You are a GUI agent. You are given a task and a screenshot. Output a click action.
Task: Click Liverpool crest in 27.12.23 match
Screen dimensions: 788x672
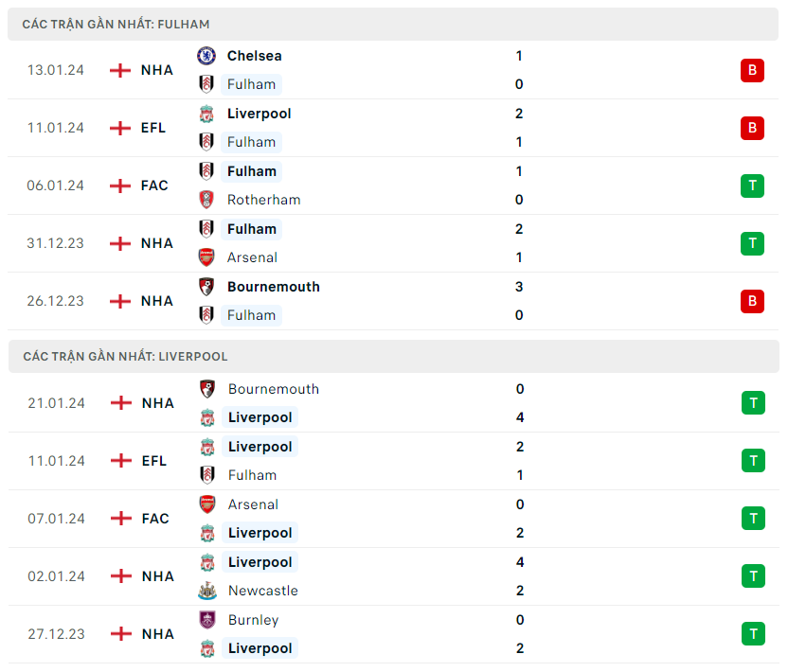[x=206, y=648]
